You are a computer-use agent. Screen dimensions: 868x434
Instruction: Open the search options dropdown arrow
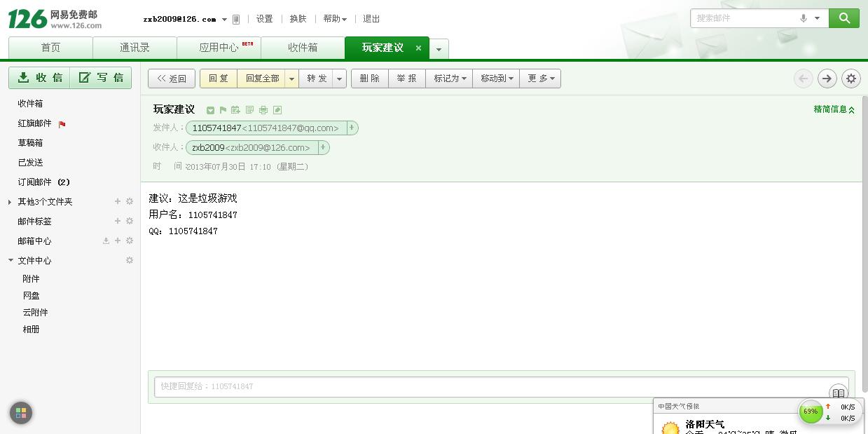click(x=817, y=18)
